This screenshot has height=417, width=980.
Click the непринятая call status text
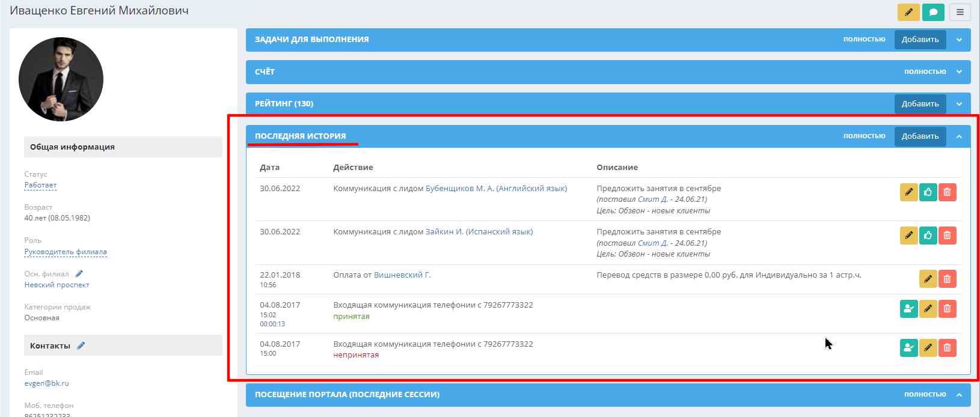356,355
